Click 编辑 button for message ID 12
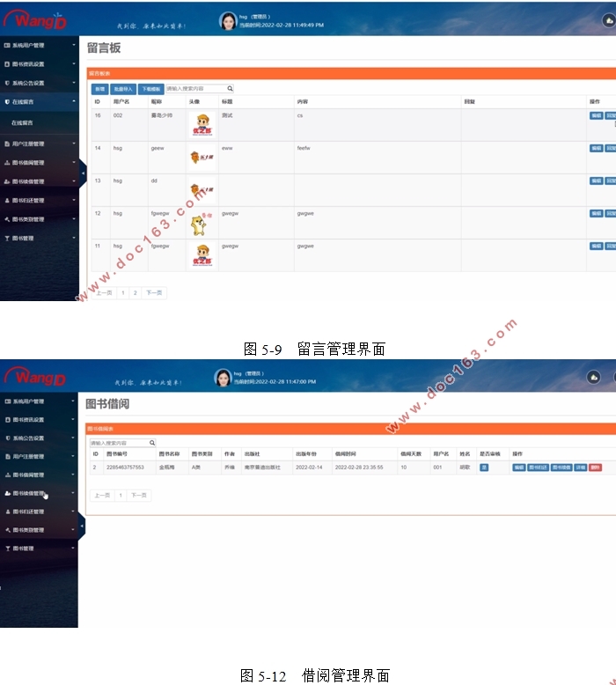This screenshot has height=685, width=616. (x=596, y=213)
